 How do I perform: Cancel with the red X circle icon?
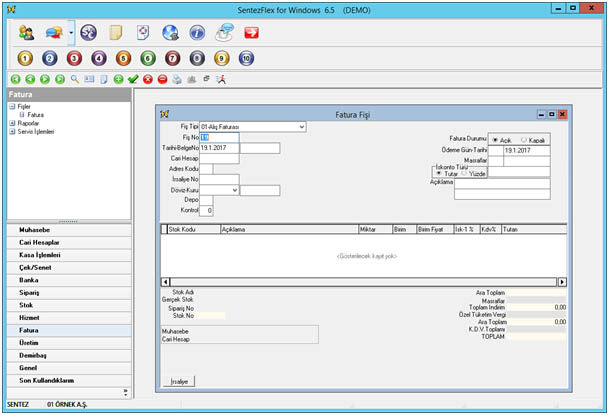tap(148, 79)
